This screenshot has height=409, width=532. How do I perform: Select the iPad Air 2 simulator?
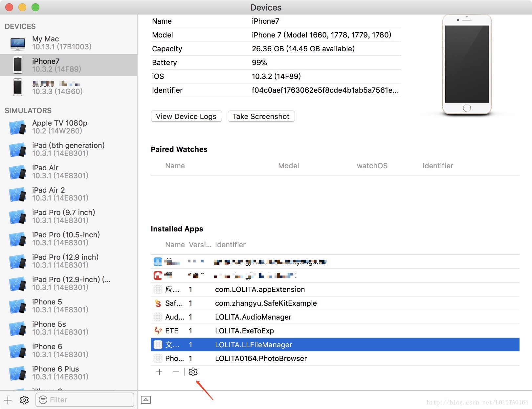click(69, 194)
